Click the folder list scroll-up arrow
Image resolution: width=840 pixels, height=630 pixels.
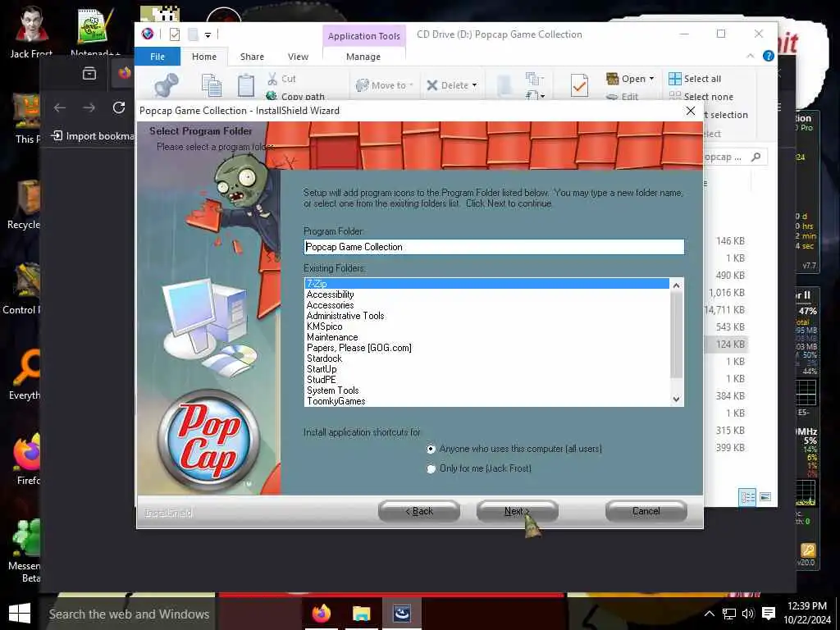click(x=676, y=285)
